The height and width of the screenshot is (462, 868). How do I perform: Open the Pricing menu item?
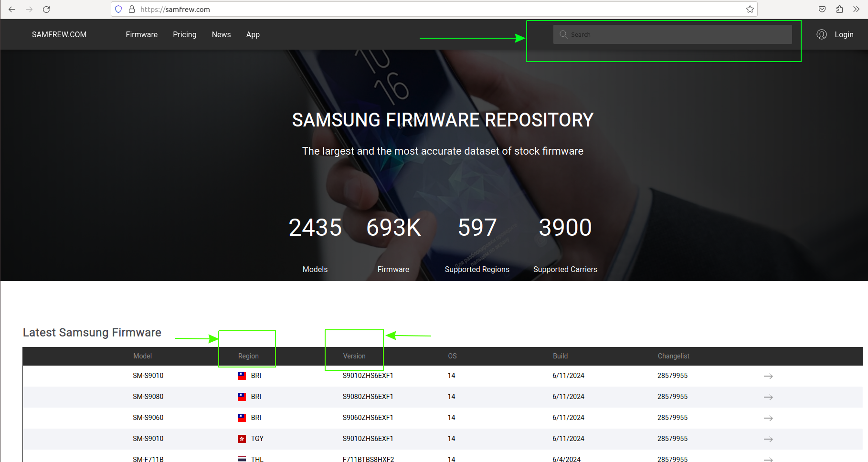pyautogui.click(x=185, y=34)
